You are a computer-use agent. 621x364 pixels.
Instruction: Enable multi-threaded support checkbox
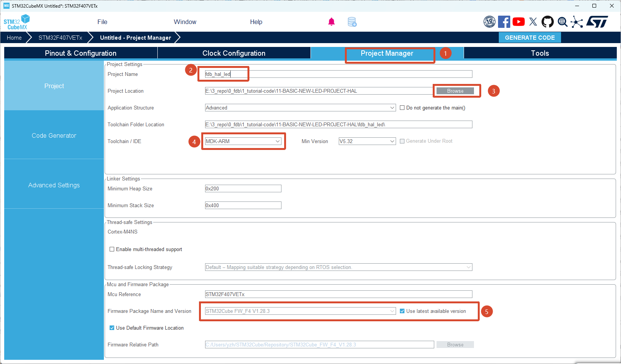(x=112, y=249)
